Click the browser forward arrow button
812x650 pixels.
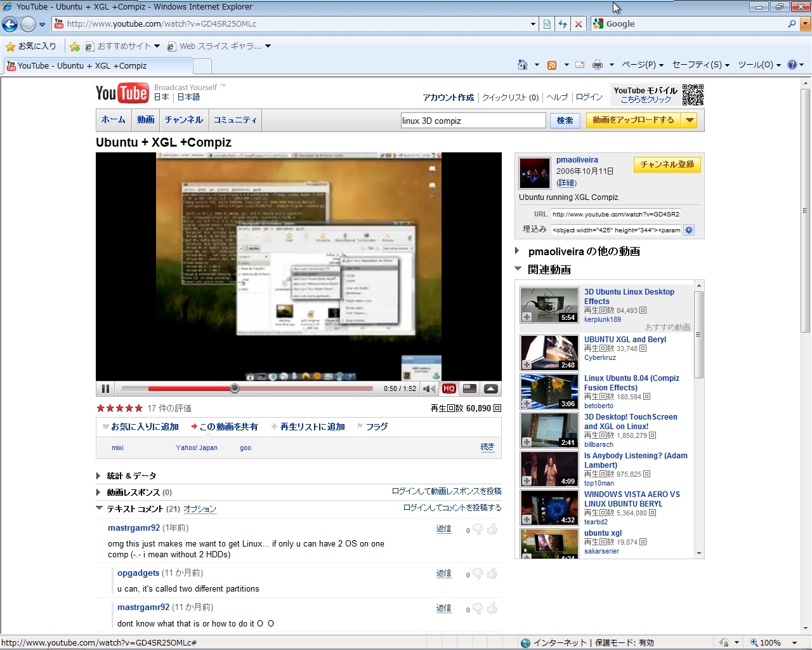pos(28,24)
